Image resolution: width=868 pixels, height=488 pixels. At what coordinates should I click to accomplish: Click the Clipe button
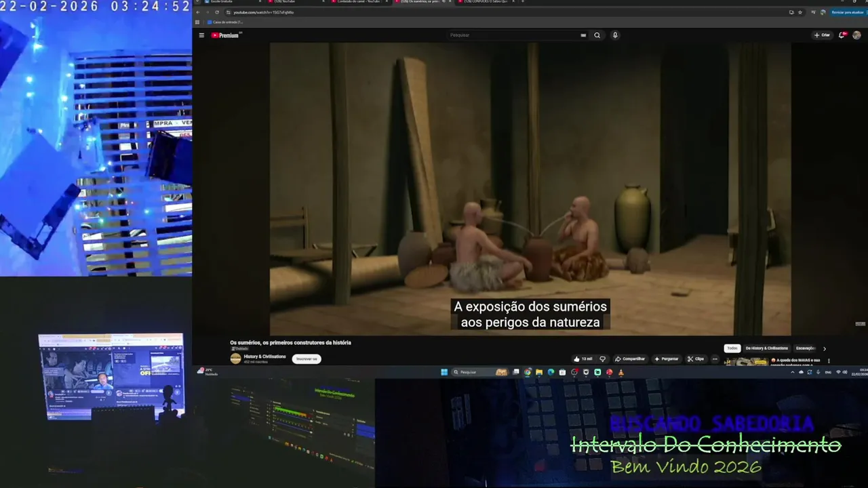pyautogui.click(x=696, y=359)
